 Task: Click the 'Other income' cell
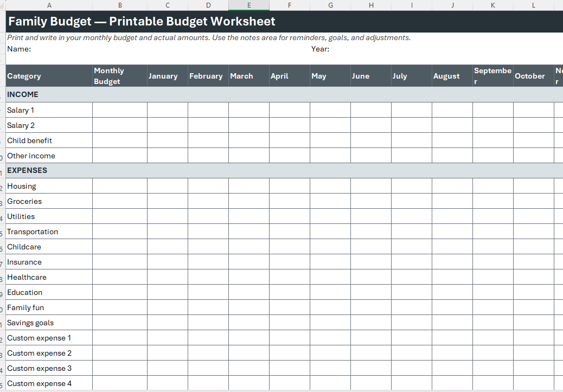click(49, 156)
